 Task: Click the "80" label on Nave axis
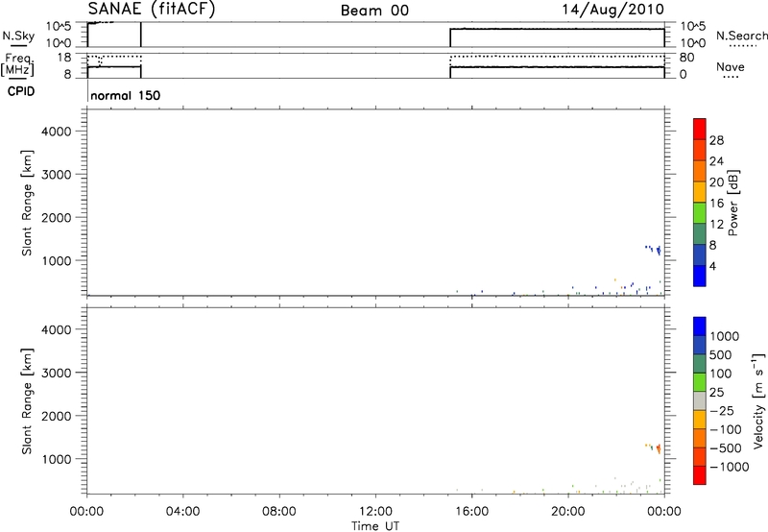coord(686,58)
